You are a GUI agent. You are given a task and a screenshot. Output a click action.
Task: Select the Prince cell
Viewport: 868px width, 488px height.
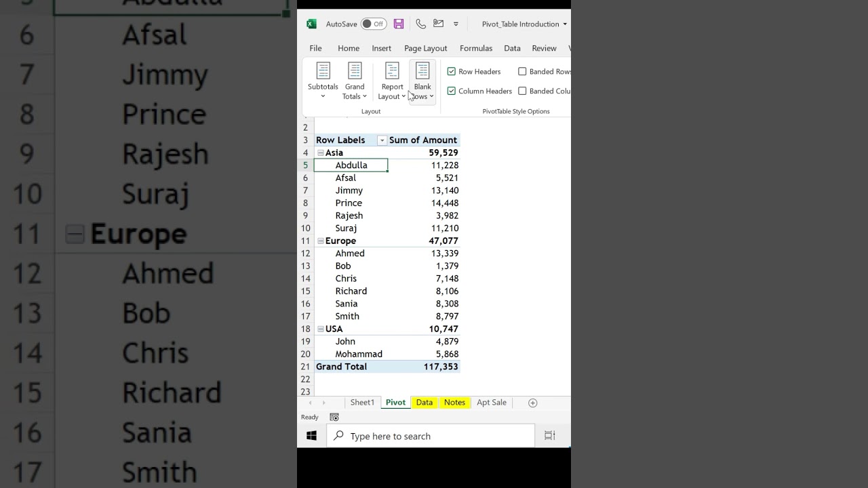pos(351,203)
